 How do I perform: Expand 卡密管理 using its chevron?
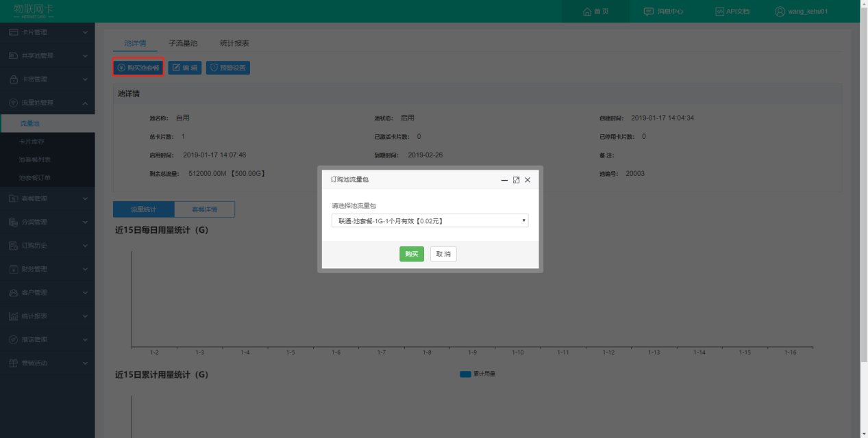(x=85, y=79)
